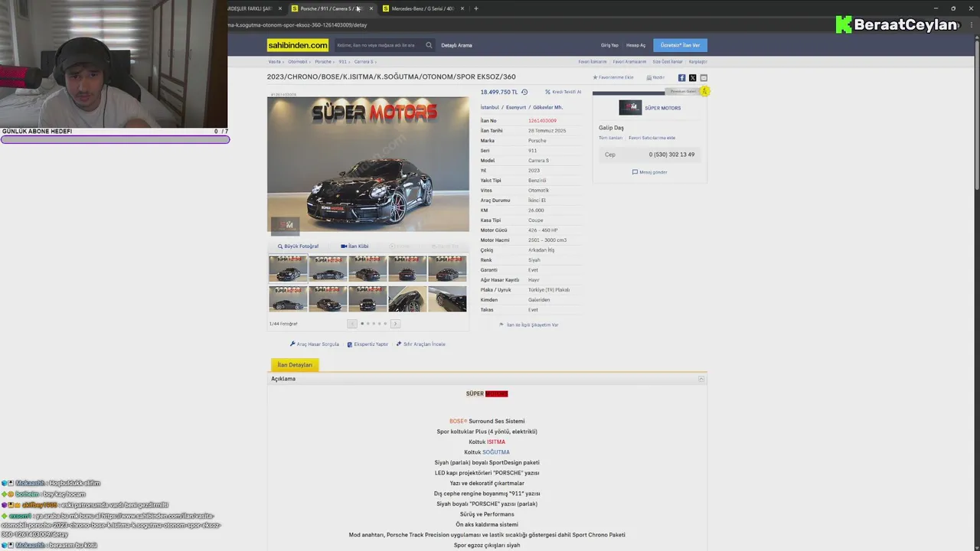
Task: Share the listing on Facebook
Action: [681, 78]
